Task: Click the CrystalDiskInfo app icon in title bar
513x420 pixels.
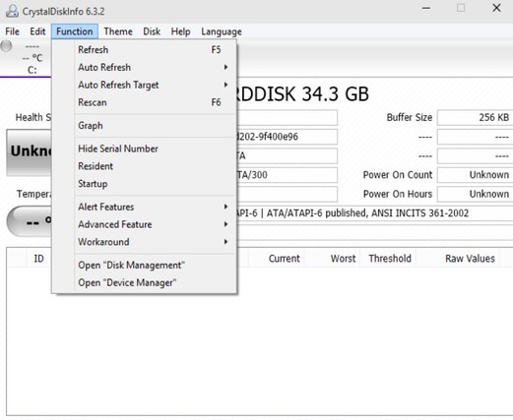Action: 12,11
